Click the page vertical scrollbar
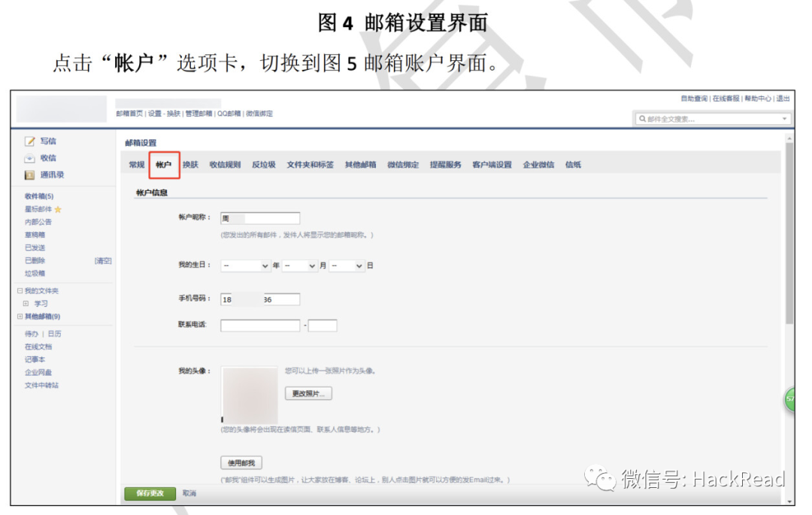 point(789,233)
